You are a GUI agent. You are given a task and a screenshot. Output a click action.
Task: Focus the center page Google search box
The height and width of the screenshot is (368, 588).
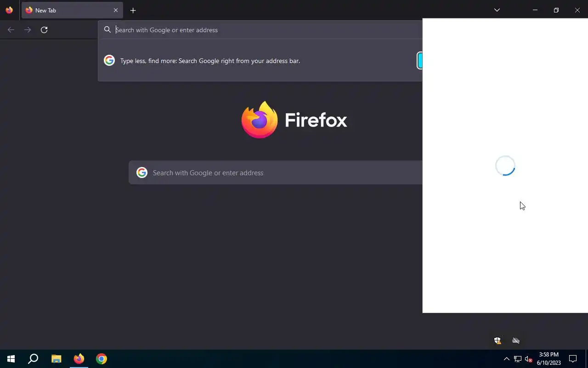pos(276,173)
